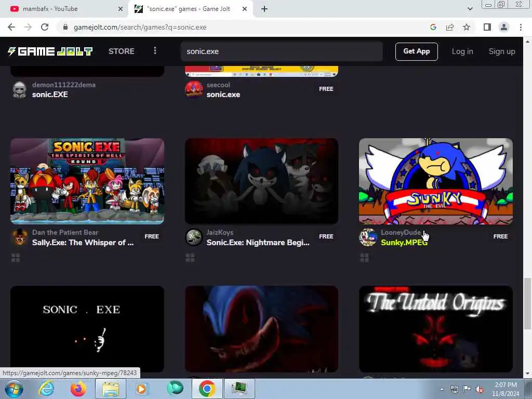Open the three-dot more menu in Game Jolt header
Screen dimensions: 532x399
click(x=155, y=50)
